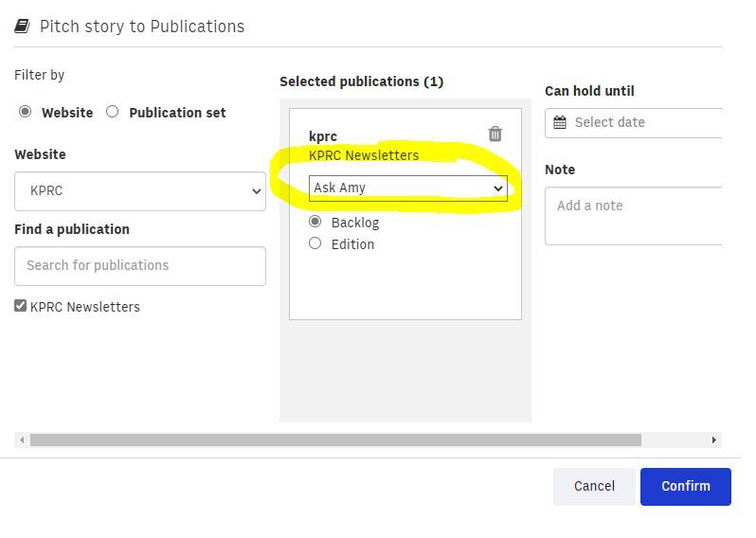This screenshot has height=538, width=756.
Task: Choose the Edition radio option
Action: tap(315, 243)
